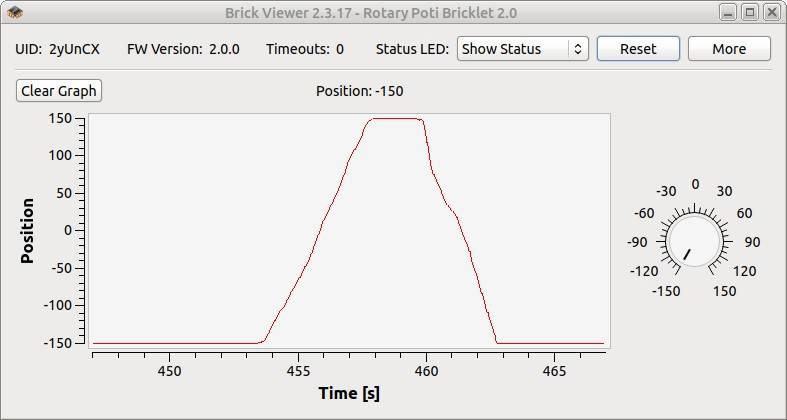
Task: Click the Time [s] axis label
Action: 349,393
